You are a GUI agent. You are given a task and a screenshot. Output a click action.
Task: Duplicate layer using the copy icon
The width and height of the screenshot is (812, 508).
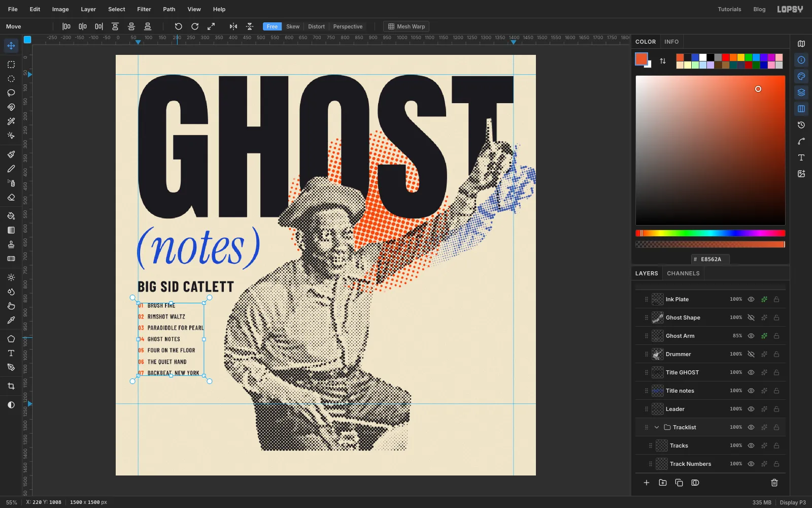pyautogui.click(x=679, y=483)
